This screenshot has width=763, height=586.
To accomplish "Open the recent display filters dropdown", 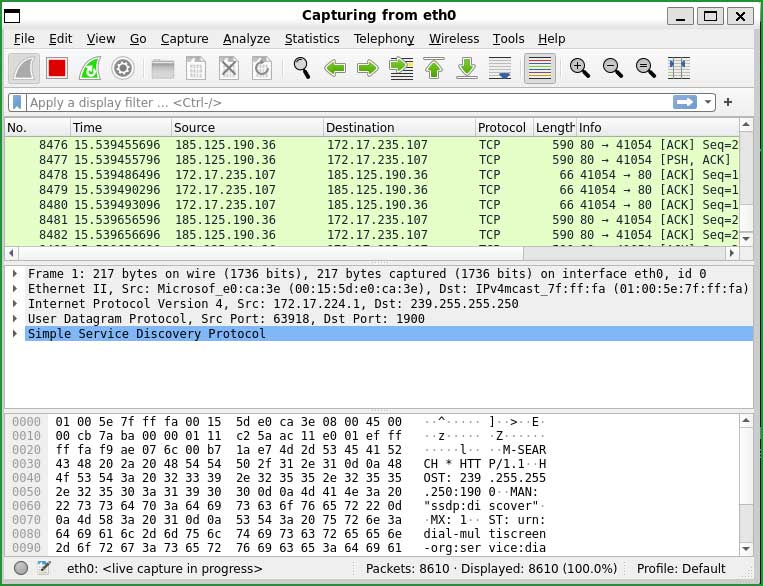I will (708, 102).
